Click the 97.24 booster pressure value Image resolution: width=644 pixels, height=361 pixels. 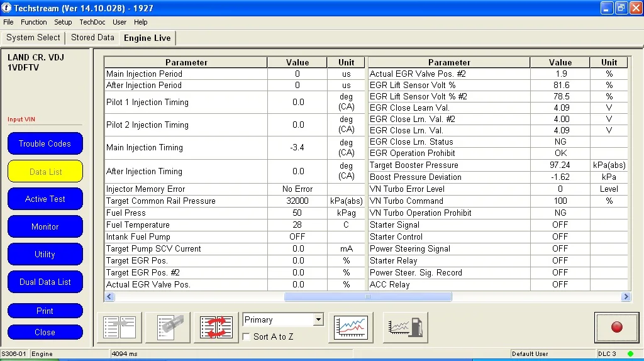pos(560,165)
